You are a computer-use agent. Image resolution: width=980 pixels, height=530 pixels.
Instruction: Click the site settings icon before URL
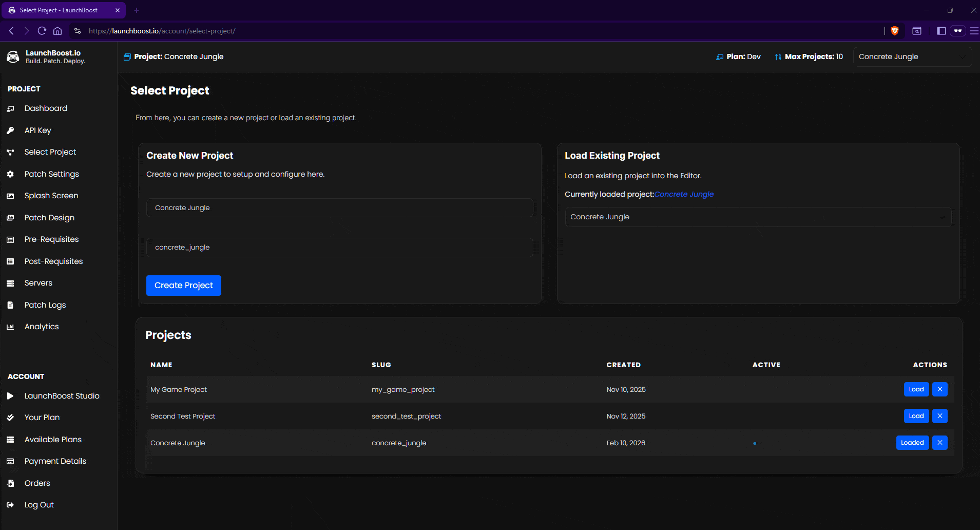78,31
